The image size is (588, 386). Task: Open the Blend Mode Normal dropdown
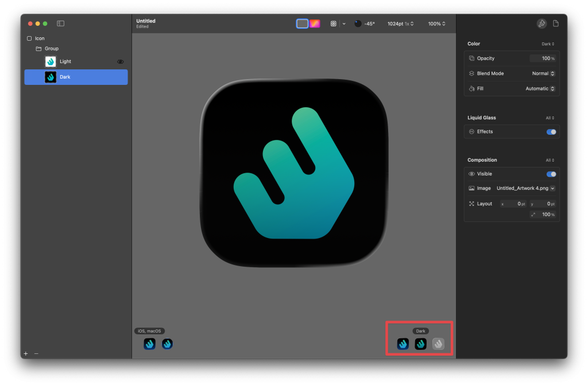point(543,73)
